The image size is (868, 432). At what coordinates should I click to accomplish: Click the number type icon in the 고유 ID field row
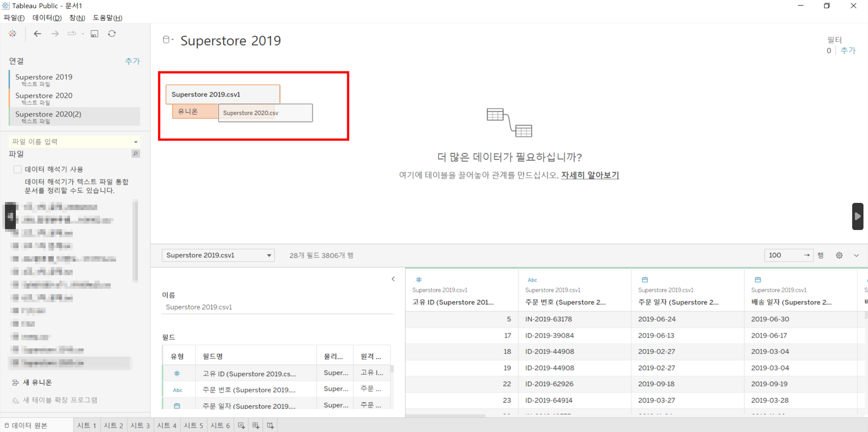[177, 374]
